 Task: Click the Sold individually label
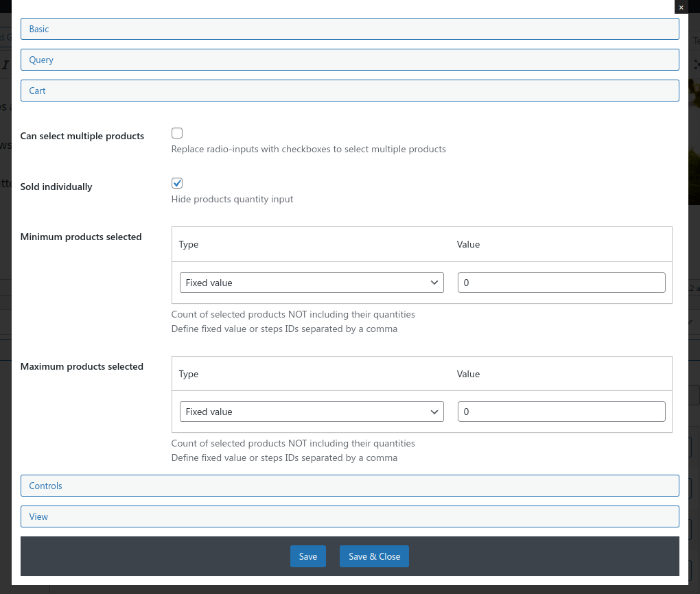pos(56,187)
